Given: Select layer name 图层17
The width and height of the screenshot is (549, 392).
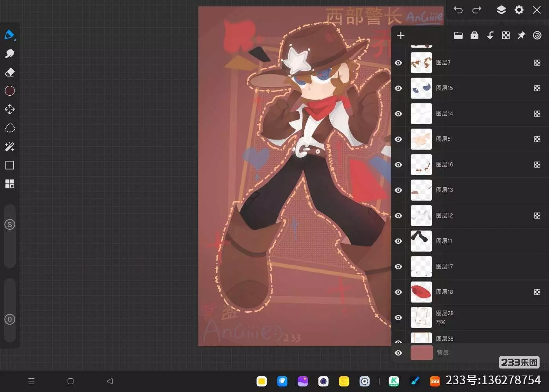Looking at the screenshot, I should [x=444, y=267].
